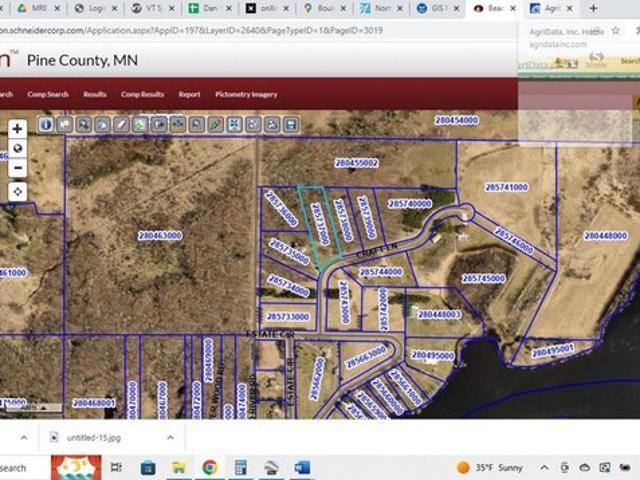The image size is (640, 480).
Task: Click parcel label 280463000 on the map
Action: [x=160, y=236]
